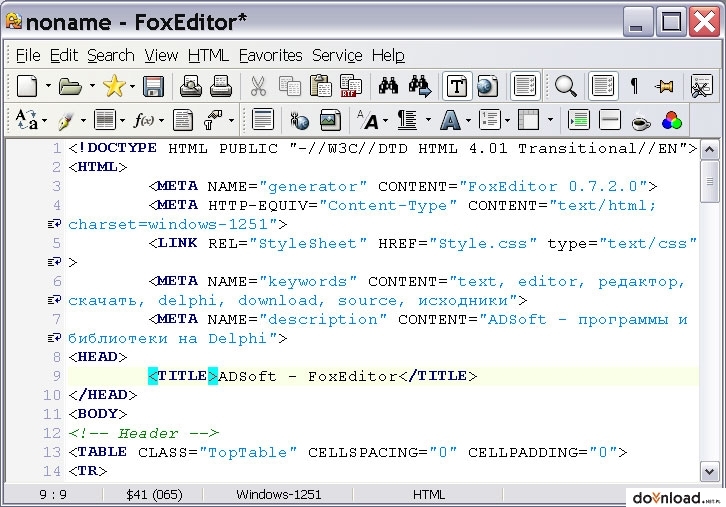The width and height of the screenshot is (726, 507).
Task: Click the '9 : 9' cursor position in status bar
Action: 53,494
